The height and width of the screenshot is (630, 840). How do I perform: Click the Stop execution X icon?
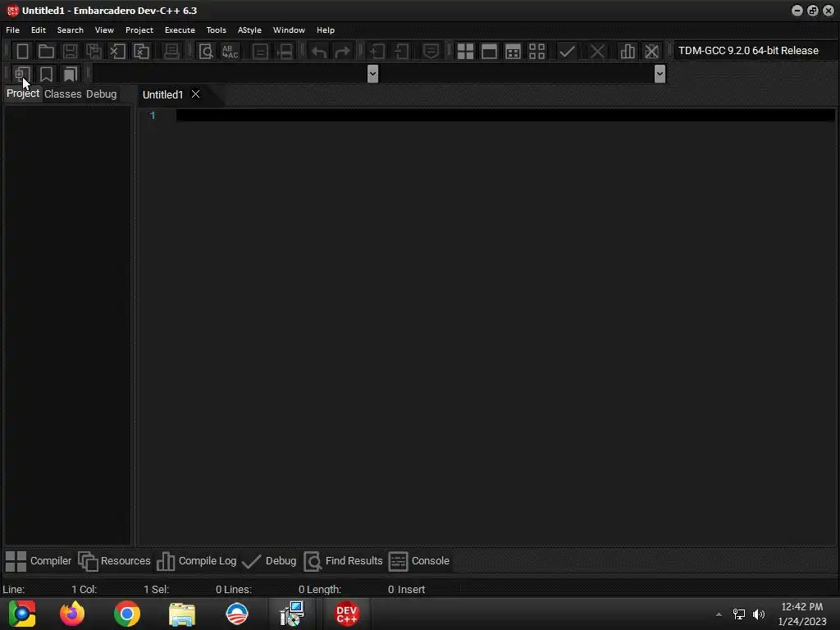[597, 52]
